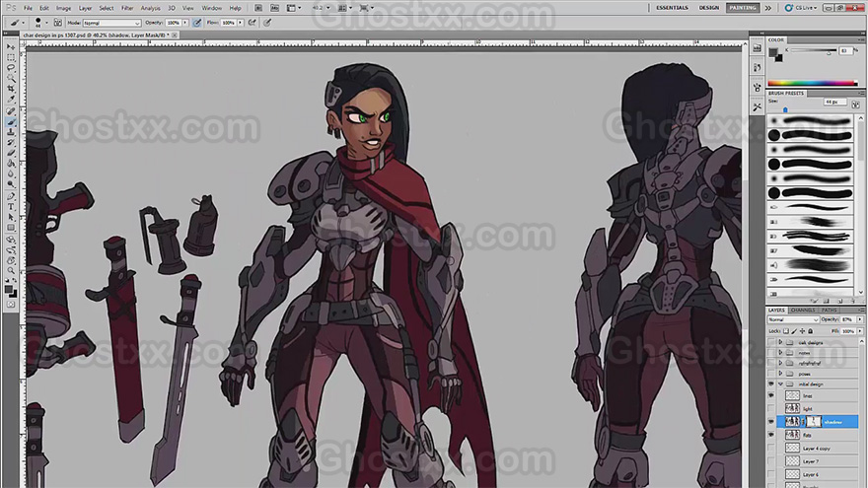Collapse the initial design group
868x488 pixels.
[x=780, y=383]
